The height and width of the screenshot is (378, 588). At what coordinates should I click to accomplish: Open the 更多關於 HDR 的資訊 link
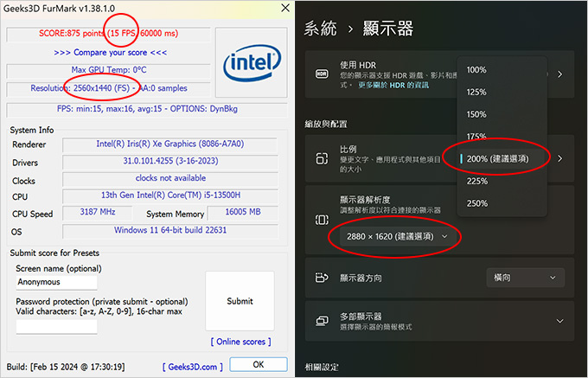(393, 85)
